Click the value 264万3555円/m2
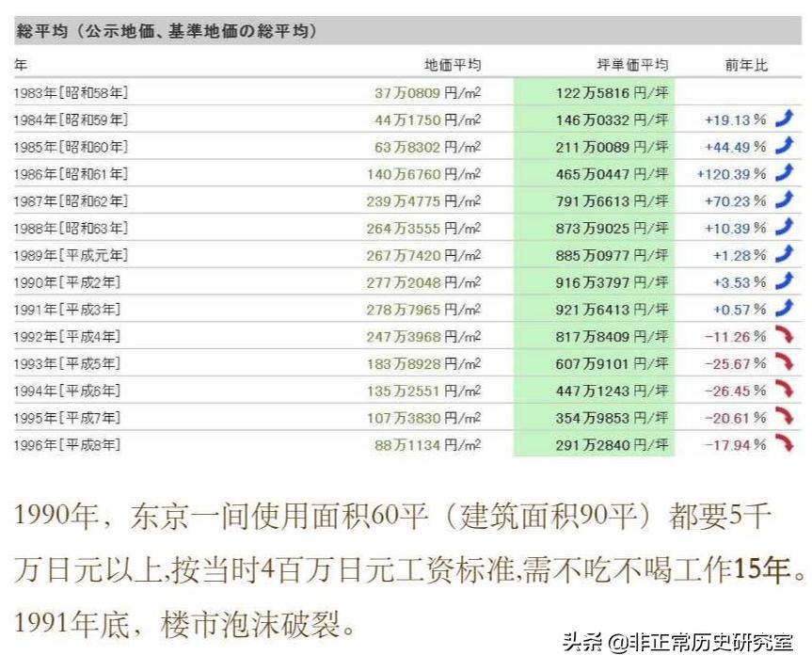Viewport: 812px width, 671px height. click(423, 228)
